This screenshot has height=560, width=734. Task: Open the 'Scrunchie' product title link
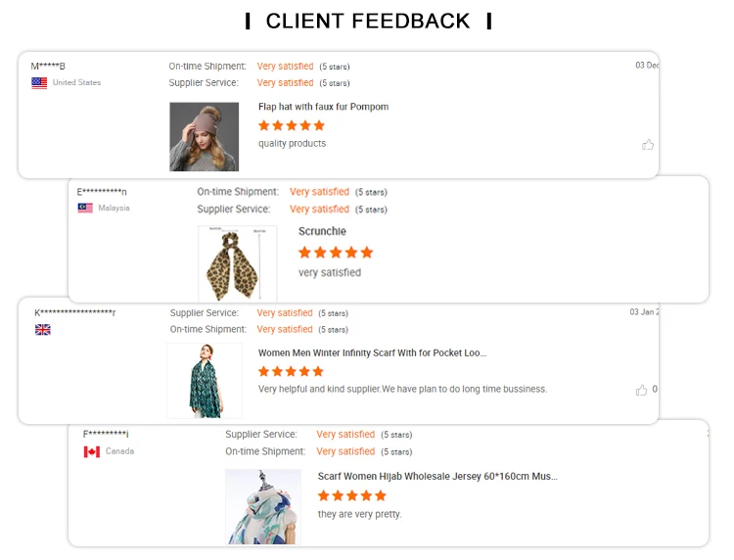322,232
